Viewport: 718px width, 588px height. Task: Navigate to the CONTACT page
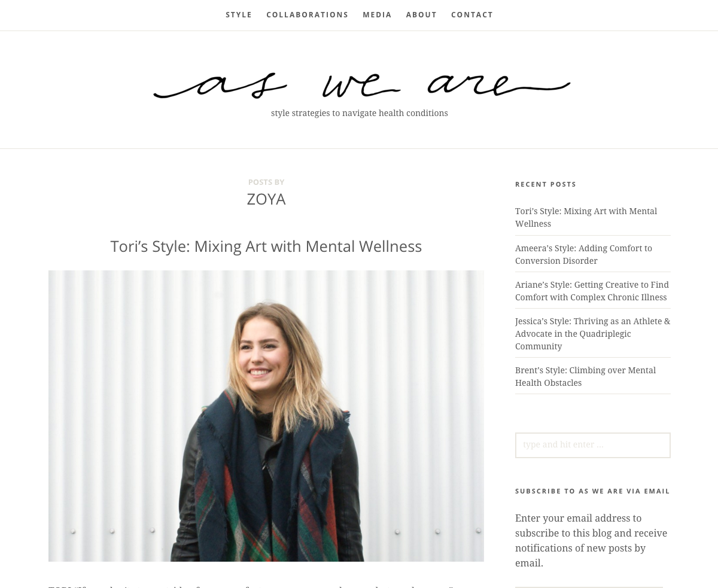tap(472, 15)
